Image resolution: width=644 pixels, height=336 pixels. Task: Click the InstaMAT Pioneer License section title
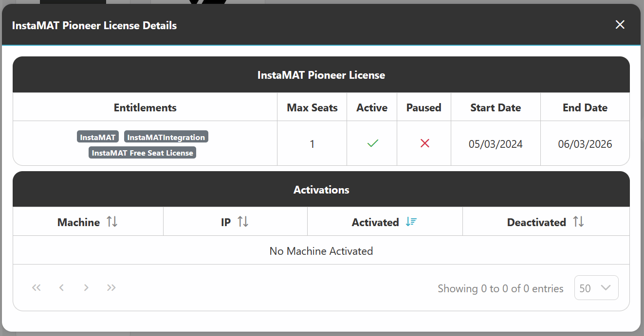pos(321,75)
